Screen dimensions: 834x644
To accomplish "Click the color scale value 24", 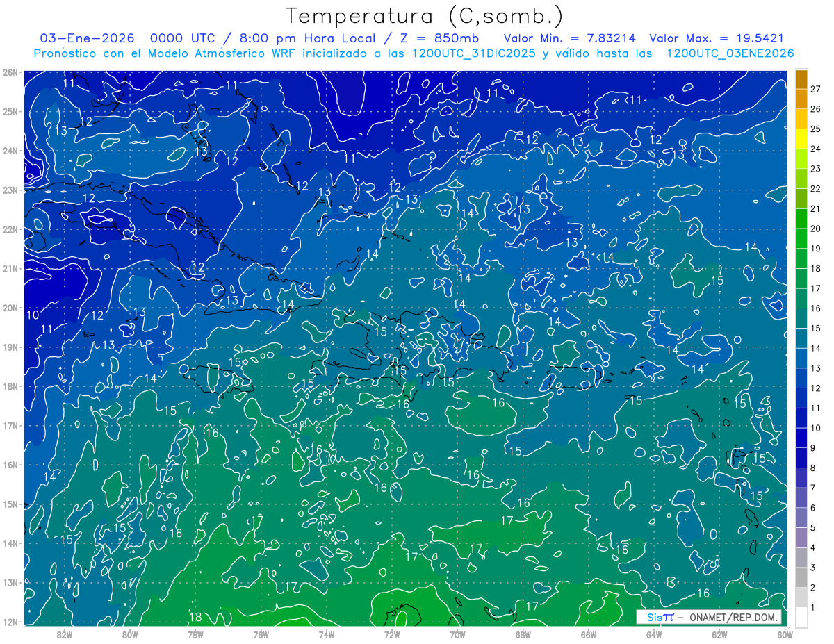I will pyautogui.click(x=815, y=149).
